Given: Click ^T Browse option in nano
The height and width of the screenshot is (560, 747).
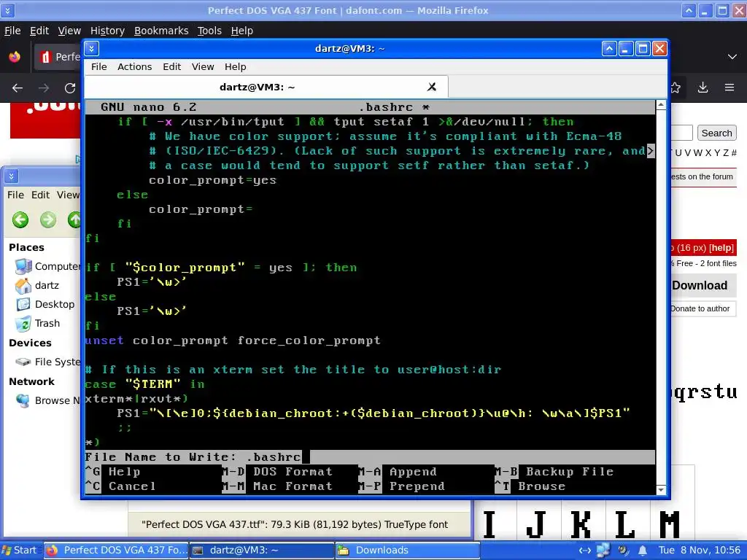Looking at the screenshot, I should pos(530,486).
